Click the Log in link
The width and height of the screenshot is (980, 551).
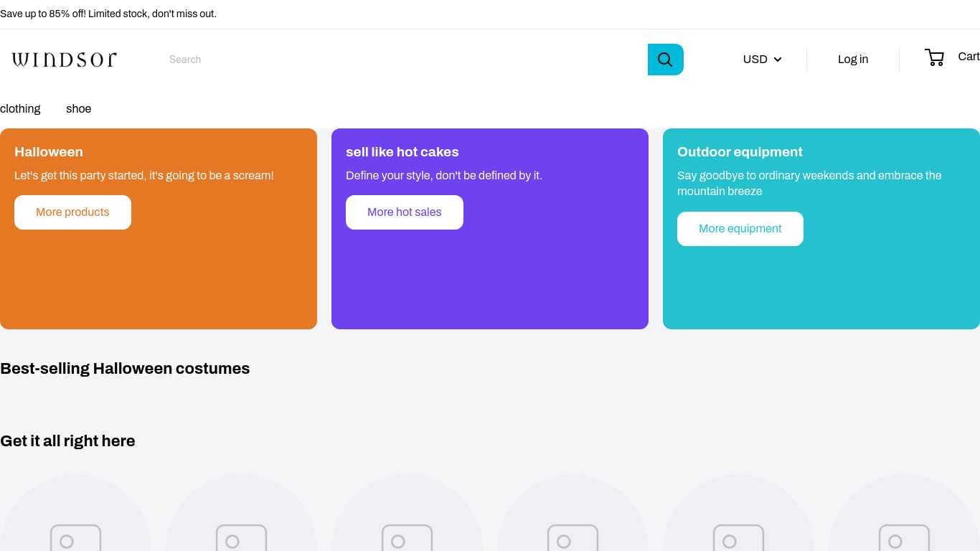click(853, 60)
